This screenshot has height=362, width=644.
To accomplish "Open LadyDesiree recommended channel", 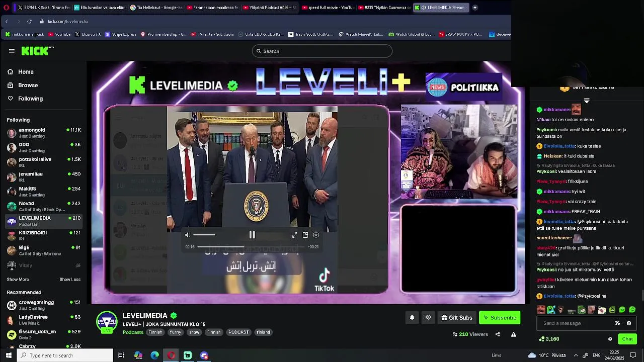I will (44, 320).
